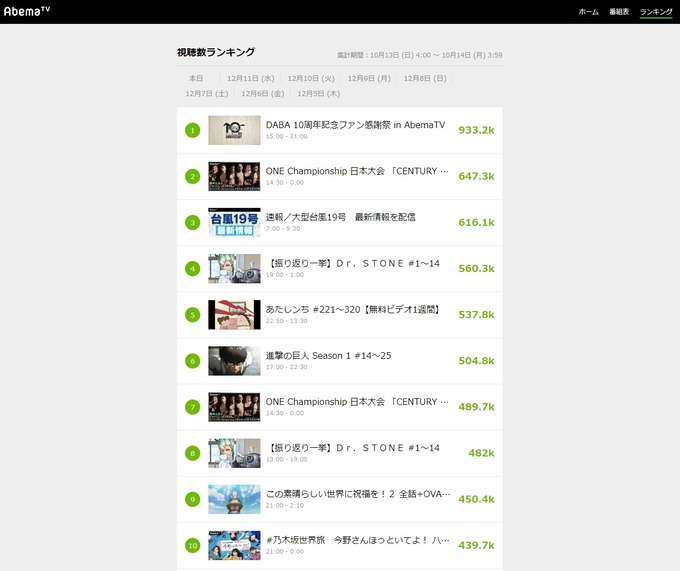Select the 12月8日 (日) tab
Viewport: 680px width, 571px height.
point(425,78)
